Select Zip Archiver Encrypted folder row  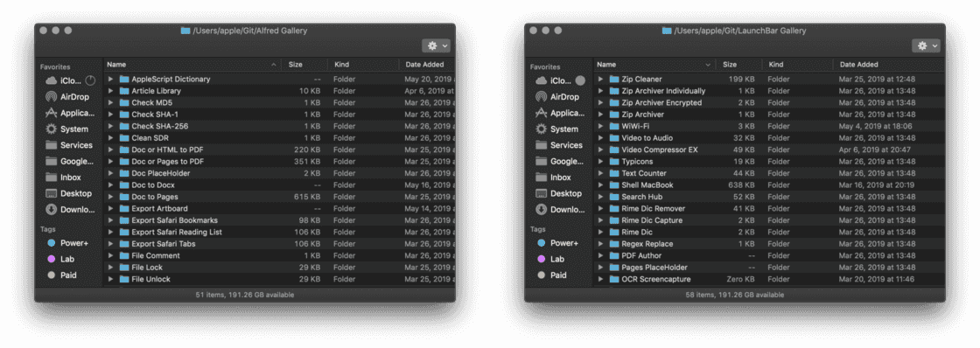pyautogui.click(x=769, y=102)
